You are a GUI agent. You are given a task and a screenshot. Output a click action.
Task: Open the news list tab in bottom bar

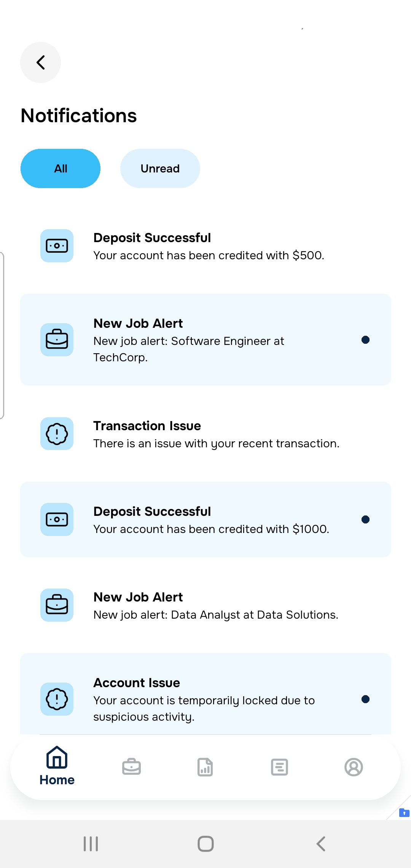(x=279, y=767)
